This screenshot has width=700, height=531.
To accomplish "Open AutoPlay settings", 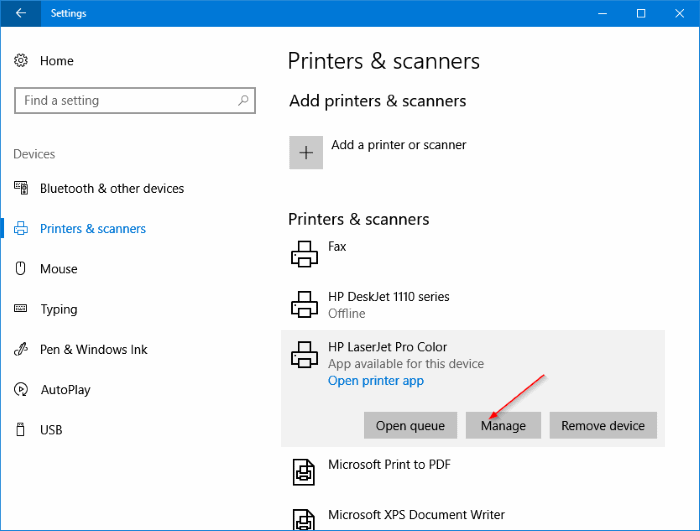I will (x=66, y=390).
